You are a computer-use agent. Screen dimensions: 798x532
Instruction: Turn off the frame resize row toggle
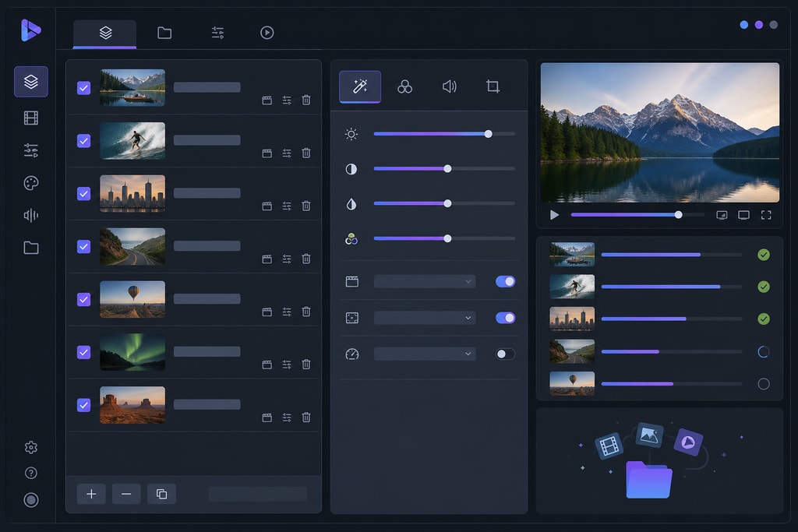[505, 318]
